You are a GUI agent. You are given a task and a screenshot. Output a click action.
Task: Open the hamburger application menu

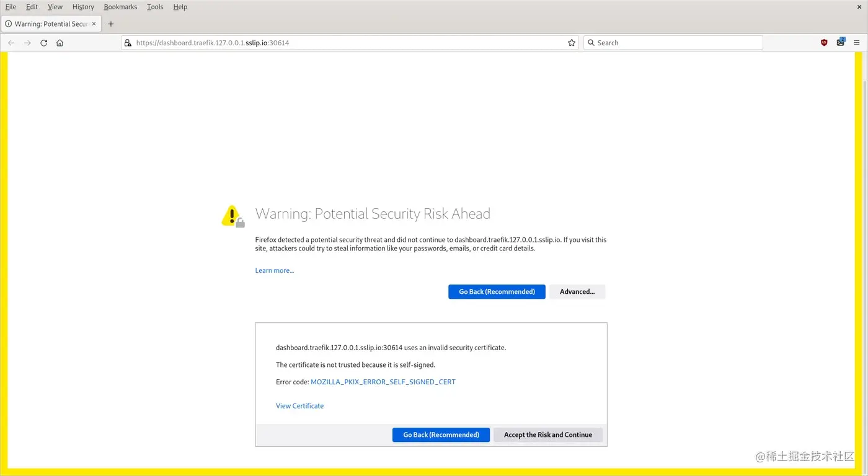[x=857, y=43]
